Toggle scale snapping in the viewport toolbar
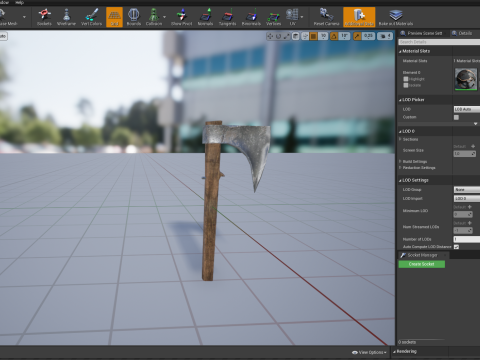The height and width of the screenshot is (360, 480). click(x=357, y=36)
